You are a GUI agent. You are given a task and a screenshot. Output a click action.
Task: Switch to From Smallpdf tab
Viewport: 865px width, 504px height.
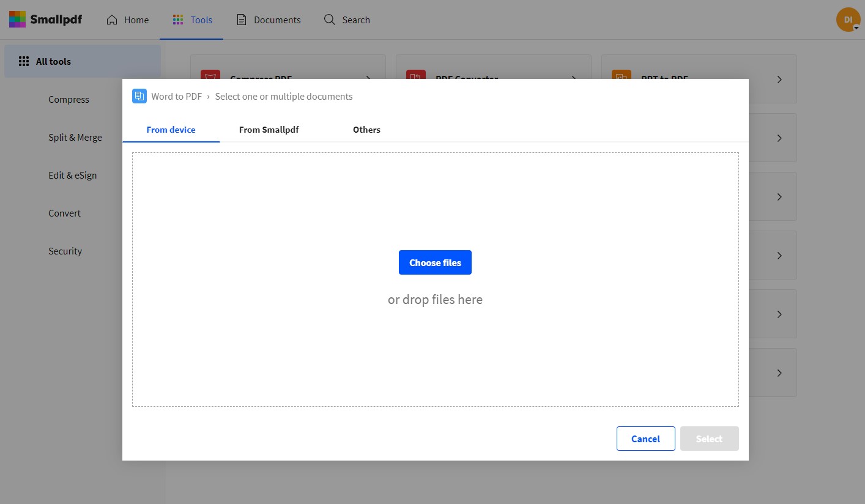269,130
